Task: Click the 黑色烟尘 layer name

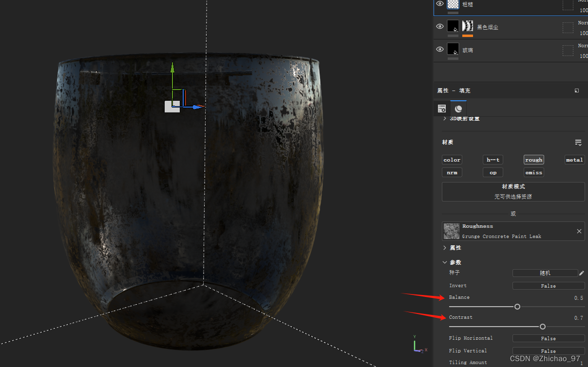Action: [x=488, y=27]
